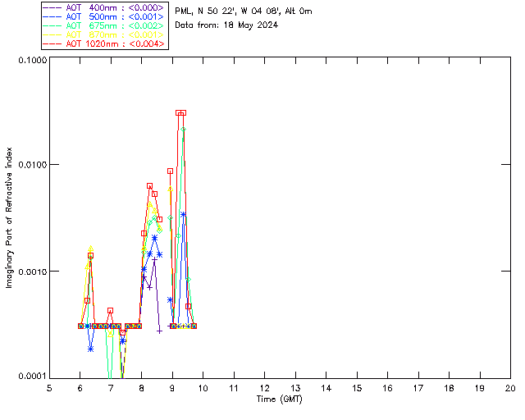This screenshot has height=420, width=525.
Task: Click the x-axis tick label 5
Action: pyautogui.click(x=49, y=387)
